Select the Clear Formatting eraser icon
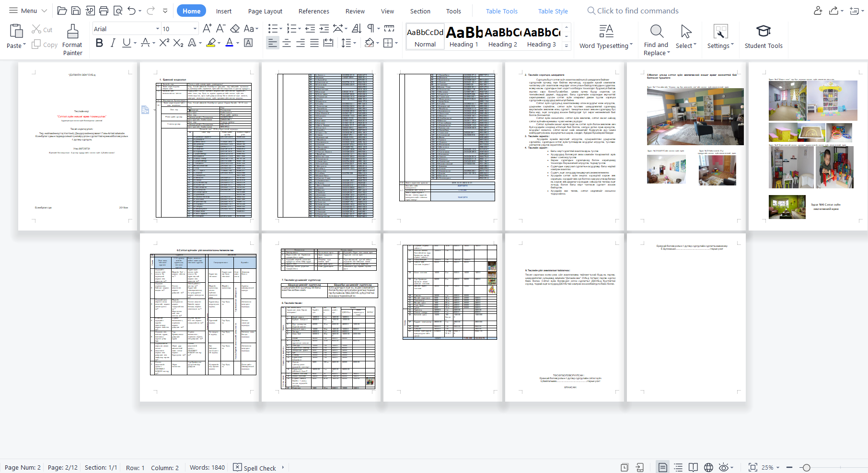868x473 pixels. (235, 29)
